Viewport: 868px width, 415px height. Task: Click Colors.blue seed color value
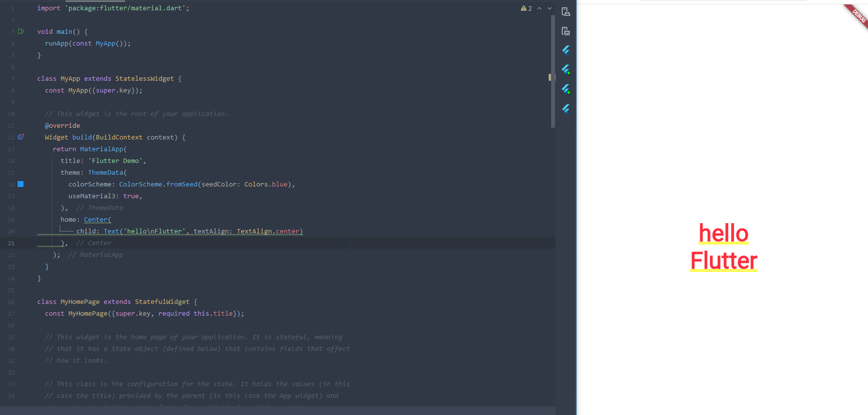(266, 184)
